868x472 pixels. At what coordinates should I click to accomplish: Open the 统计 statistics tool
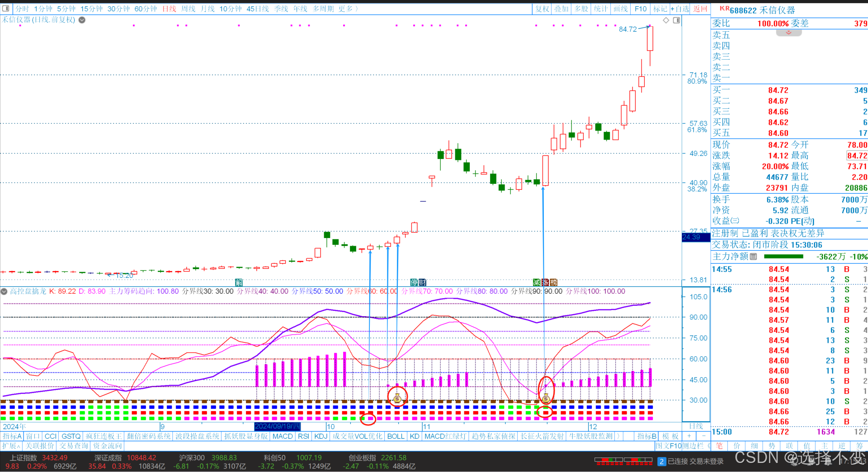601,9
